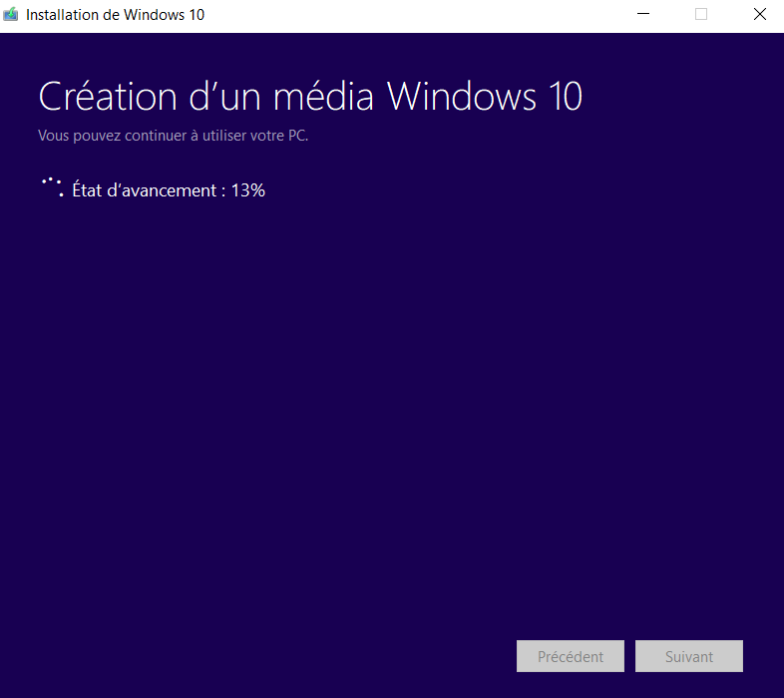Image resolution: width=784 pixels, height=698 pixels.
Task: Close the Installation de Windows 10 window
Action: pyautogui.click(x=759, y=14)
